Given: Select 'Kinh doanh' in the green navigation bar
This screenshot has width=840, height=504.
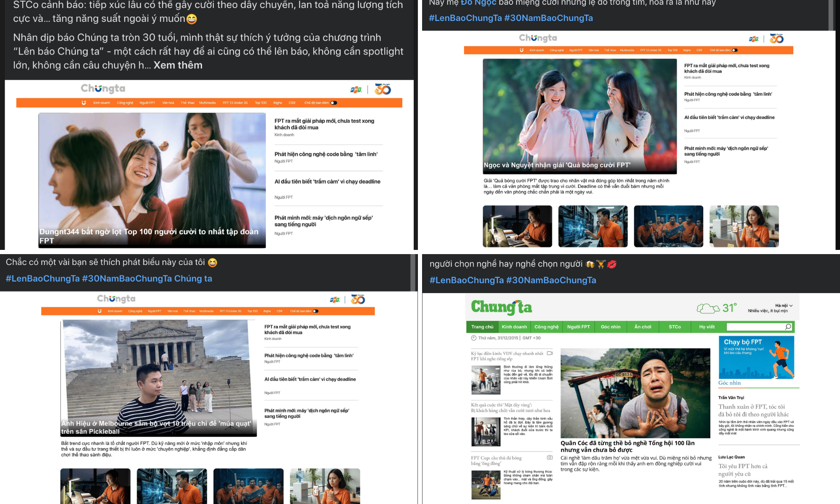Looking at the screenshot, I should pos(514,327).
